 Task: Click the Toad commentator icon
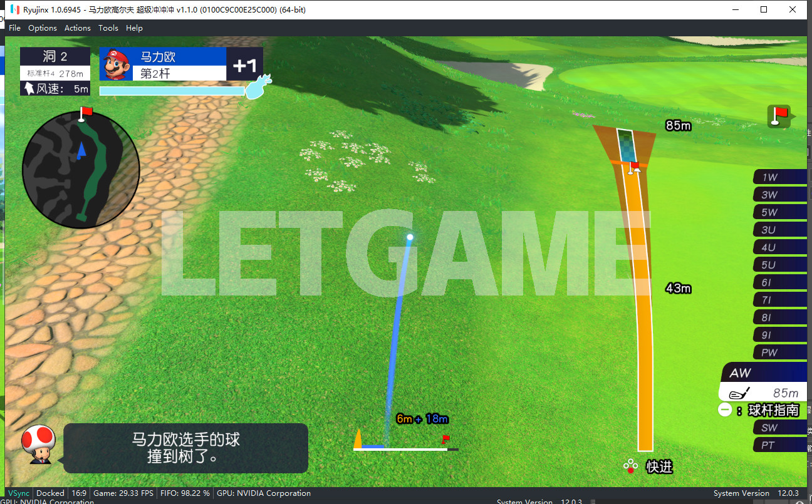39,445
